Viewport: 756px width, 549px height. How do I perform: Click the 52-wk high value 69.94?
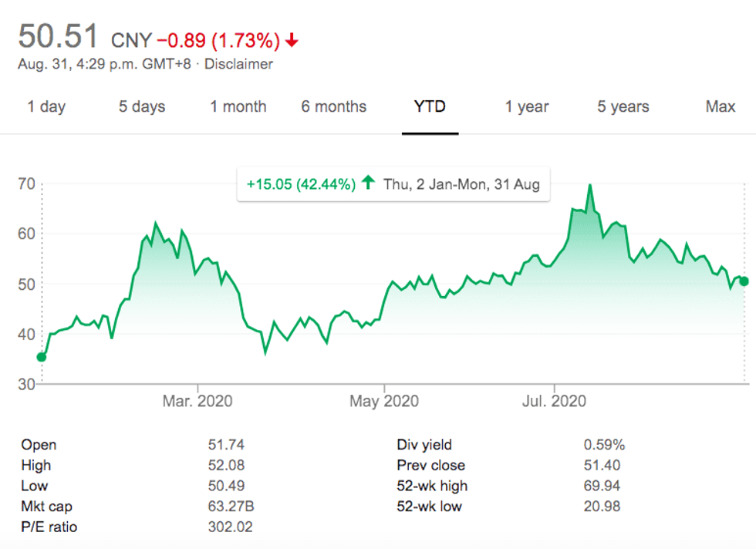(602, 486)
